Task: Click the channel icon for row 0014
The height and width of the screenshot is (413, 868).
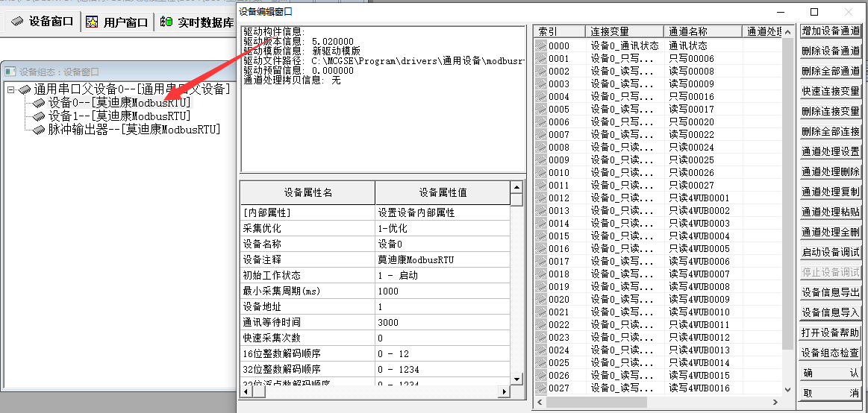Action: 541,224
